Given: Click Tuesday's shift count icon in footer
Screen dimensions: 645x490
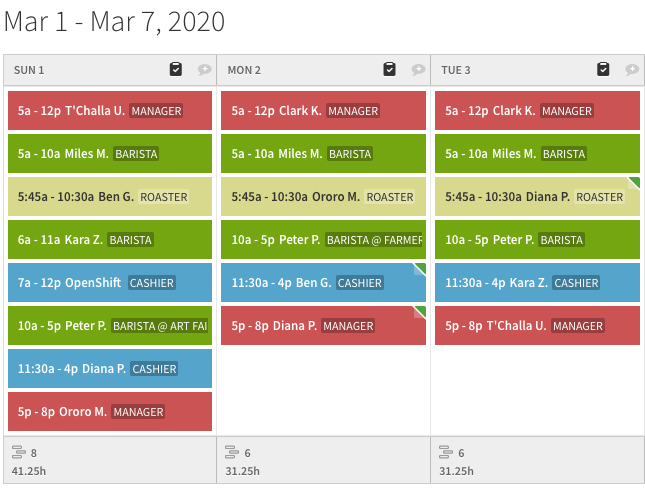Looking at the screenshot, I should [446, 452].
